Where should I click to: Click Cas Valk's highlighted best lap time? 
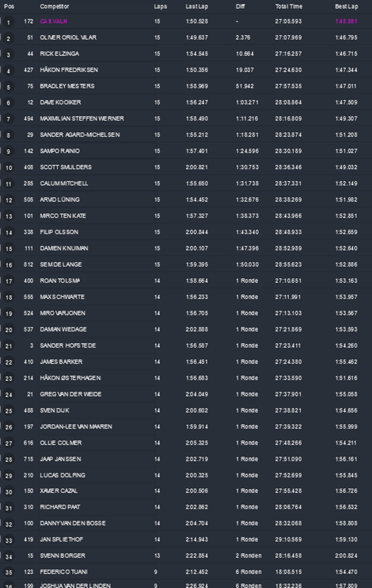coord(346,21)
